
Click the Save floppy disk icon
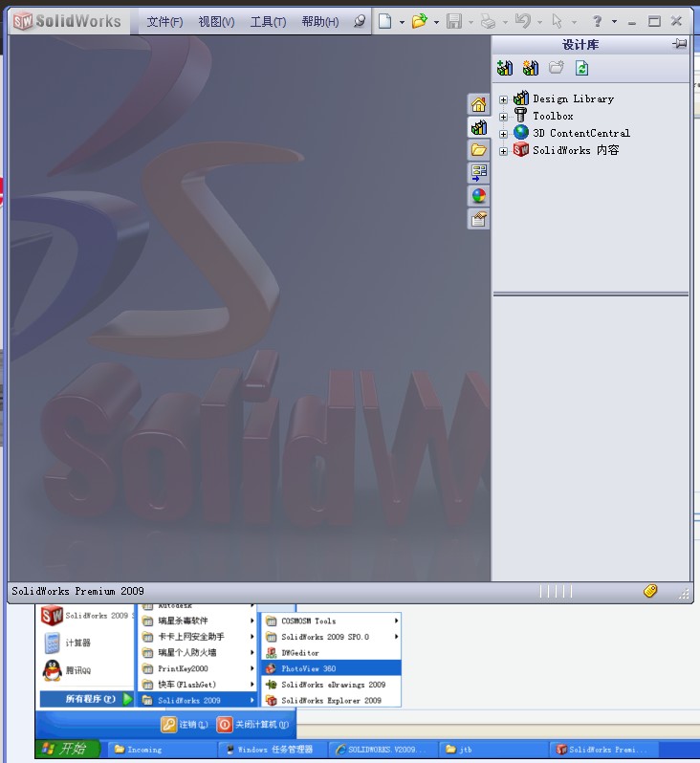coord(454,21)
